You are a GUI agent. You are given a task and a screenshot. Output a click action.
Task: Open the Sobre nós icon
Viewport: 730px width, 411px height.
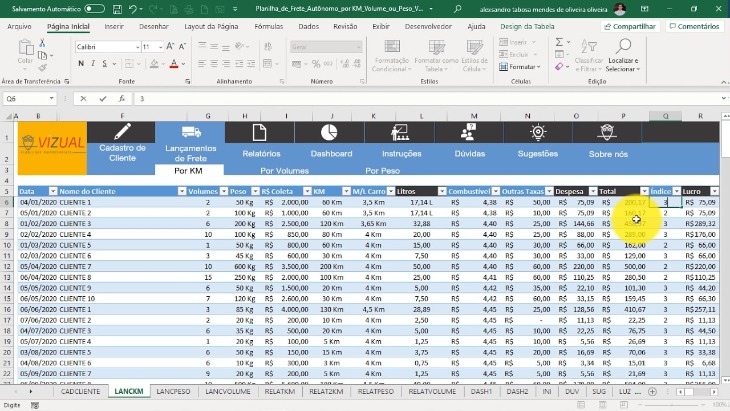coord(607,133)
